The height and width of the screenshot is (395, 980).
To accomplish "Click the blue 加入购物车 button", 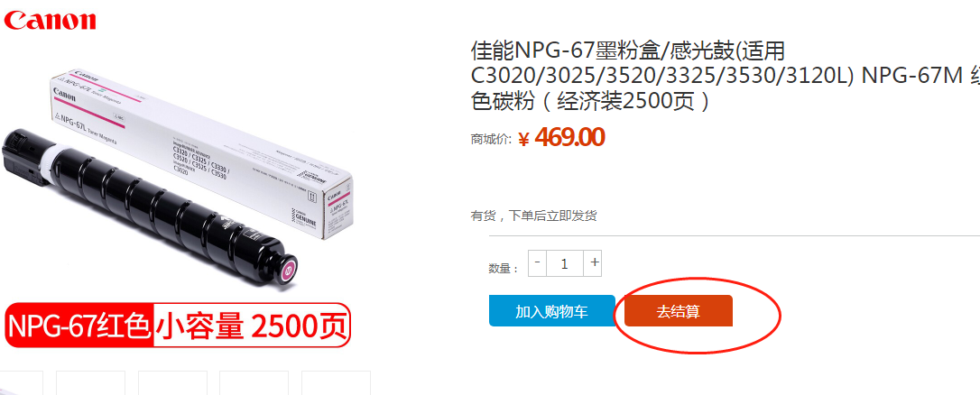I will [552, 311].
